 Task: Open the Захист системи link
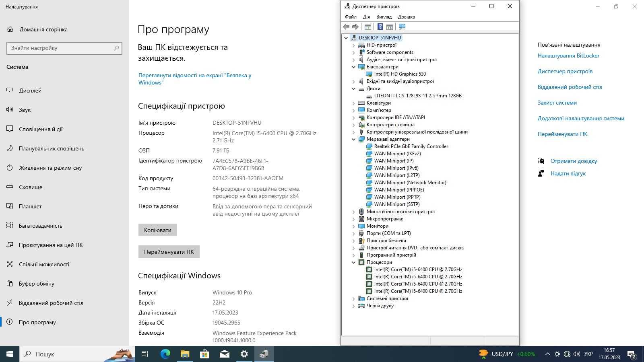pyautogui.click(x=557, y=103)
